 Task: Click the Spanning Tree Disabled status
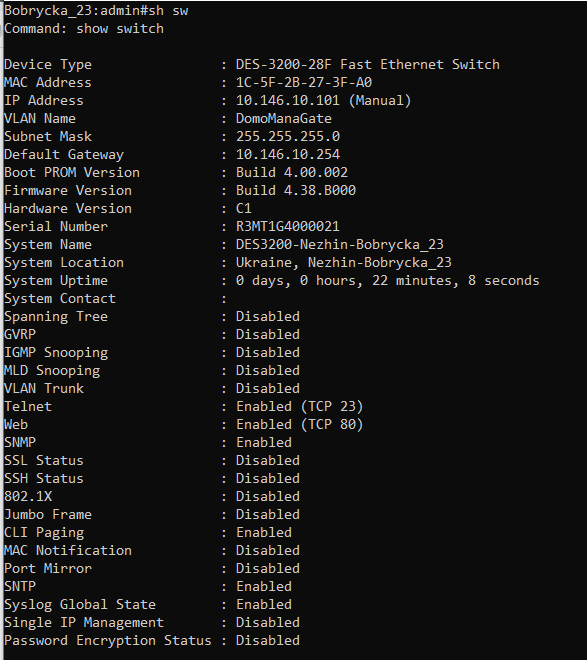268,317
